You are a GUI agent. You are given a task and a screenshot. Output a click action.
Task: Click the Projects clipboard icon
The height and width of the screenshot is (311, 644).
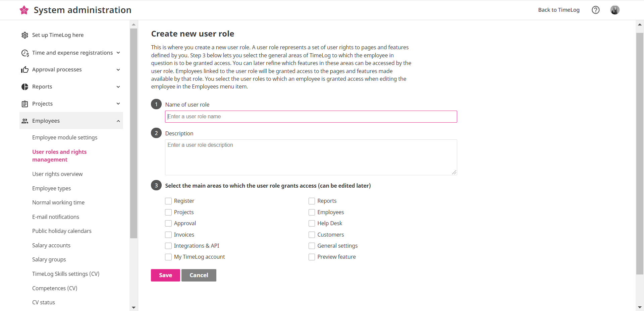coord(25,104)
